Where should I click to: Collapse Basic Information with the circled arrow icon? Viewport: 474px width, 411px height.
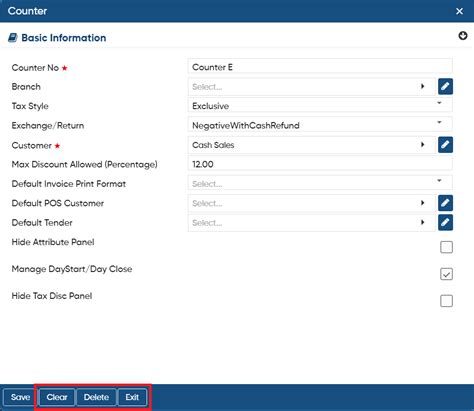click(463, 36)
